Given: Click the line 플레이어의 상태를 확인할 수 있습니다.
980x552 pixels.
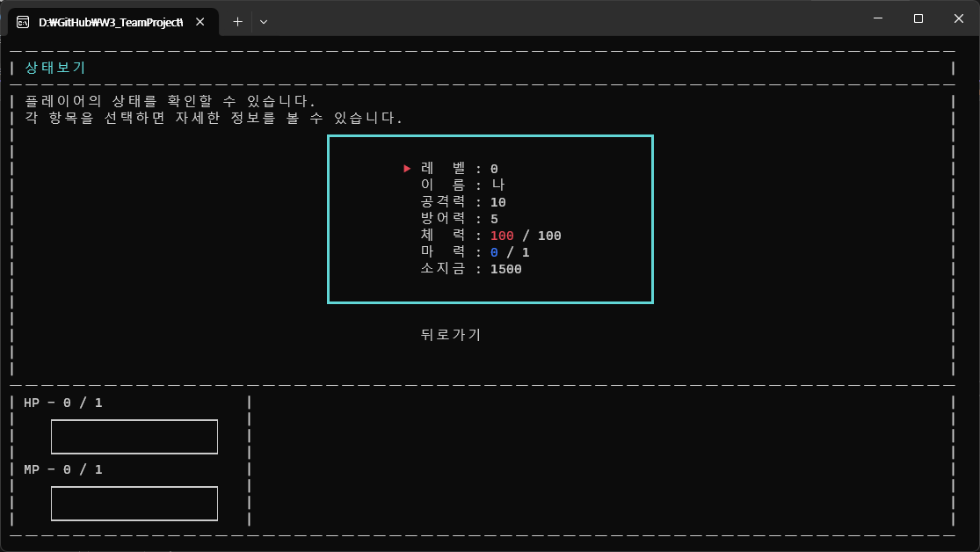Looking at the screenshot, I should 171,101.
